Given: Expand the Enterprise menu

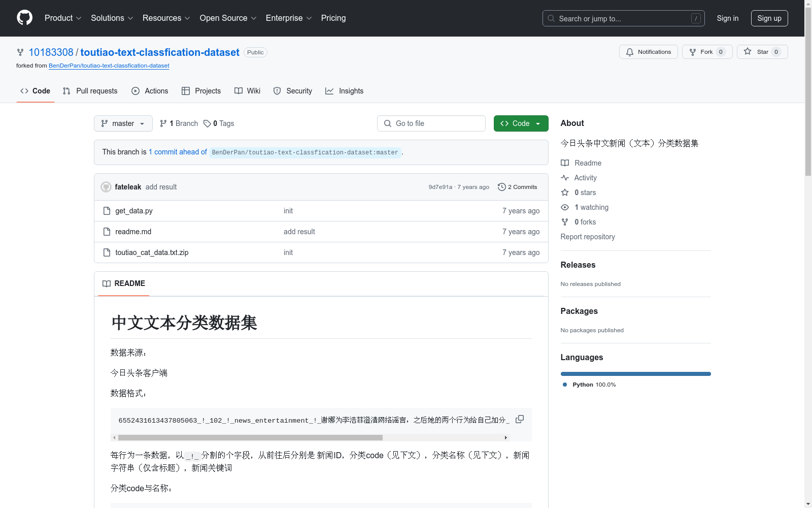Looking at the screenshot, I should tap(289, 18).
